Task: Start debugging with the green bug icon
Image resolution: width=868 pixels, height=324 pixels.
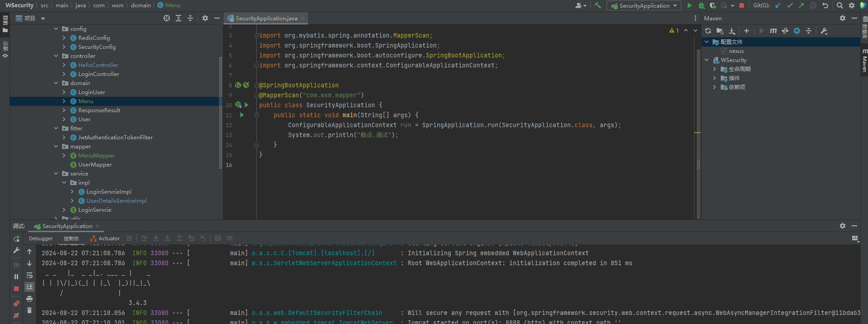Action: pyautogui.click(x=701, y=5)
